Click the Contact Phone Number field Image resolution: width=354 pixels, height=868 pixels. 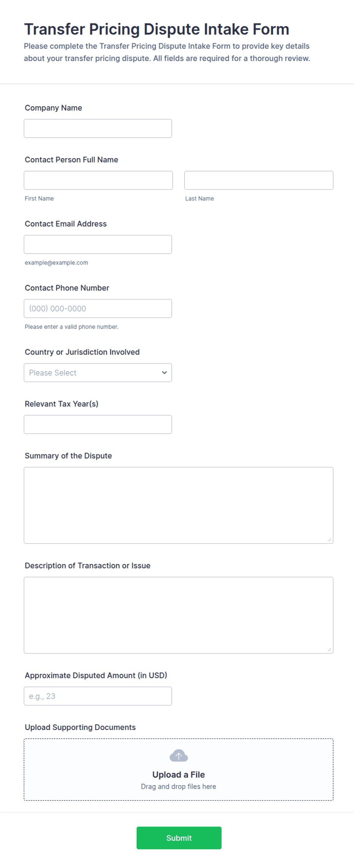[98, 308]
